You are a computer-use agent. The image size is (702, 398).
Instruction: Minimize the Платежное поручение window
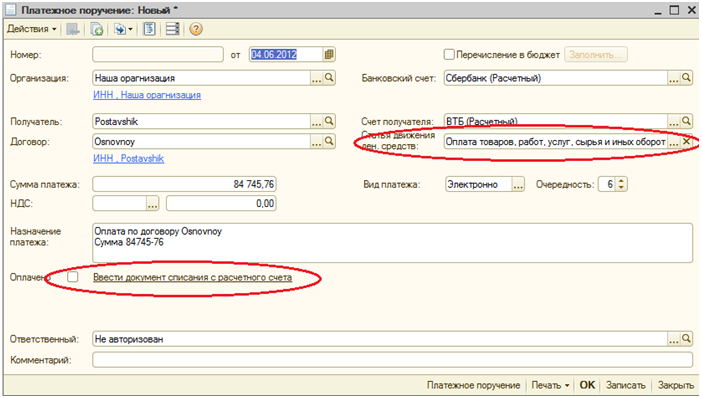click(658, 12)
